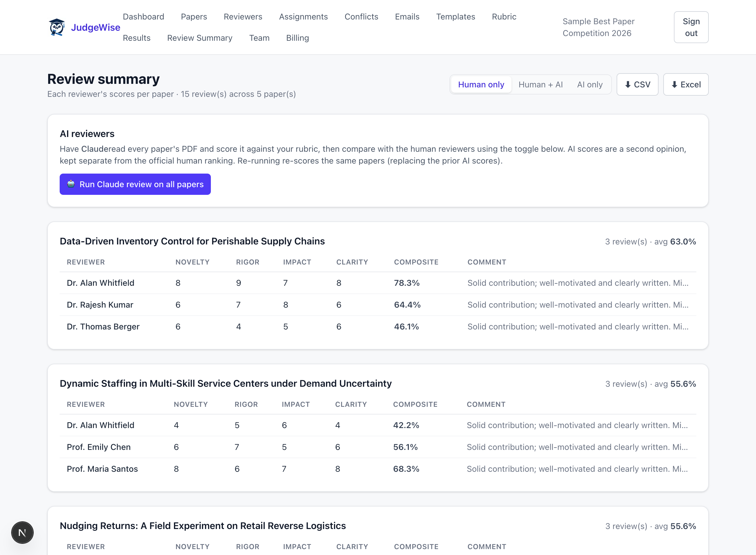
Task: Run Claude review on all papers
Action: pyautogui.click(x=135, y=184)
